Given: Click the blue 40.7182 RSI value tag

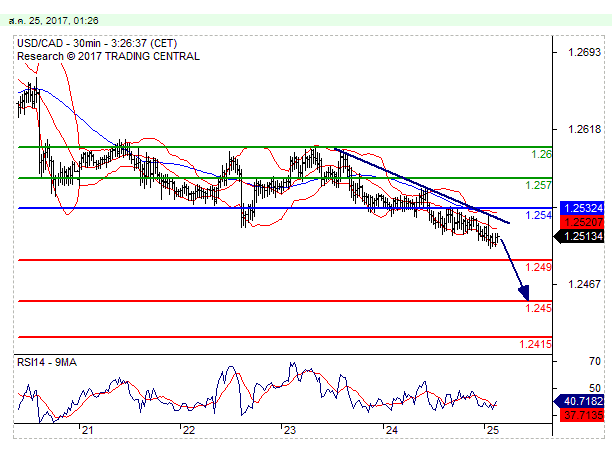Looking at the screenshot, I should coord(579,401).
